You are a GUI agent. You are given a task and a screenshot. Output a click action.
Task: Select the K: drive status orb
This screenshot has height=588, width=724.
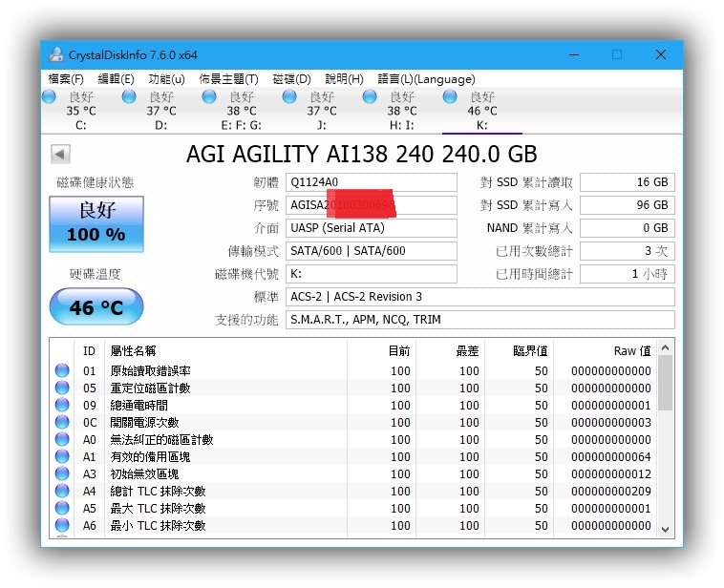pos(450,96)
